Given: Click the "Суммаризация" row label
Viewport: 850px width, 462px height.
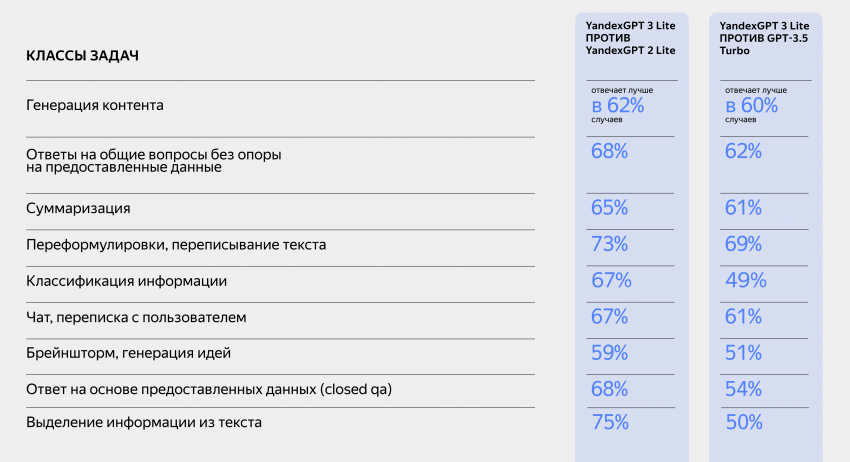Looking at the screenshot, I should pyautogui.click(x=78, y=208).
